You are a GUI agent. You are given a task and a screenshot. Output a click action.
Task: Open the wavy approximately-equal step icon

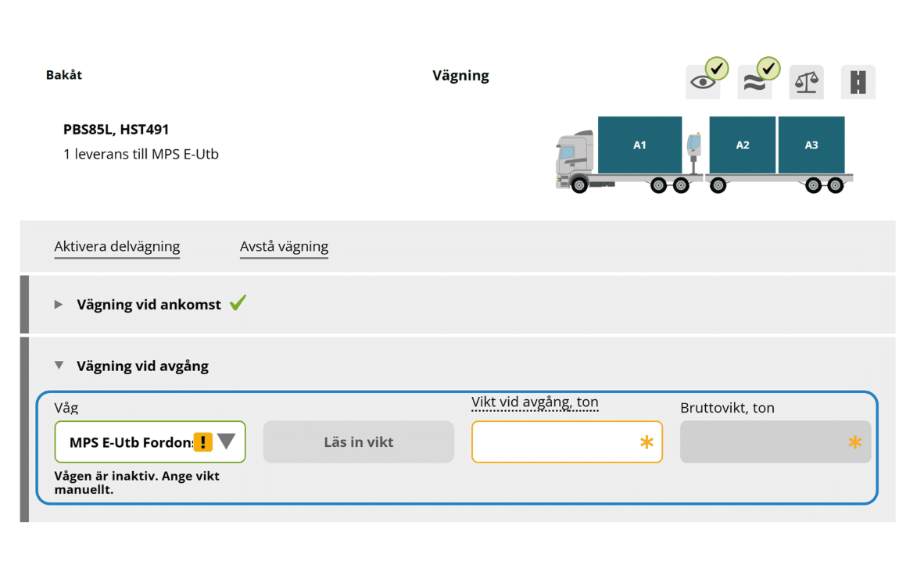(x=755, y=82)
